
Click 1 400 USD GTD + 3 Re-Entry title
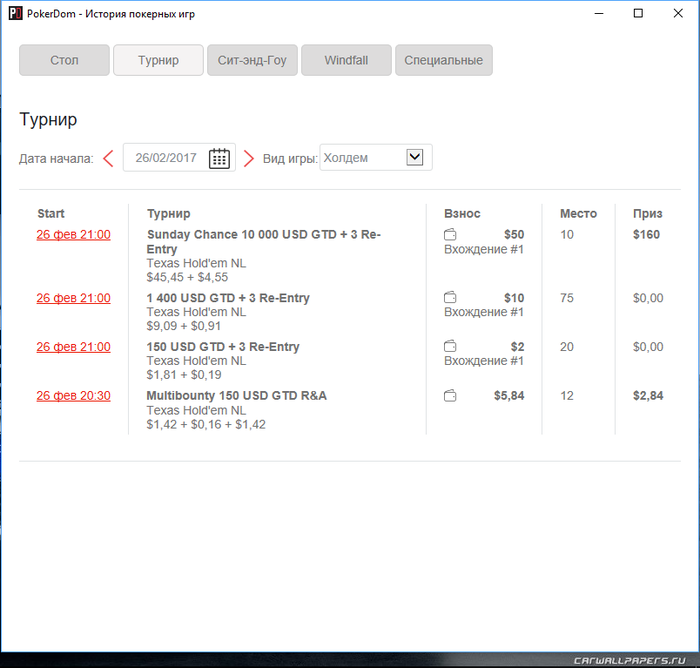pos(228,298)
